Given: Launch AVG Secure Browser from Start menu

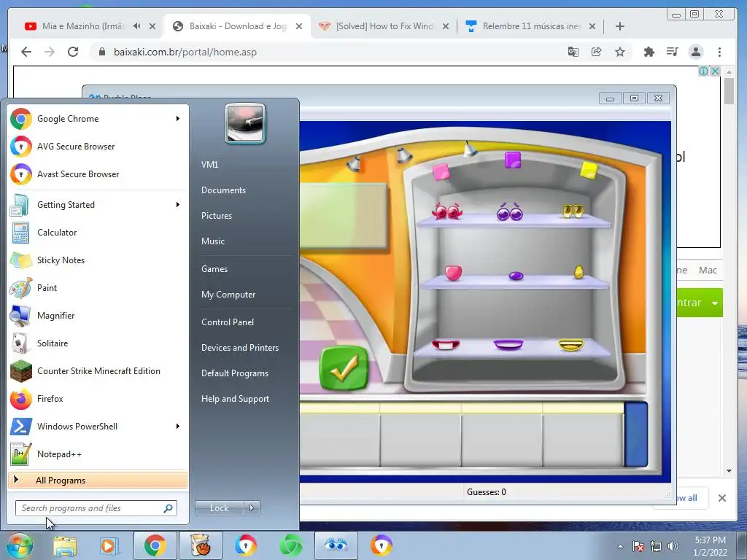Looking at the screenshot, I should click(98, 146).
